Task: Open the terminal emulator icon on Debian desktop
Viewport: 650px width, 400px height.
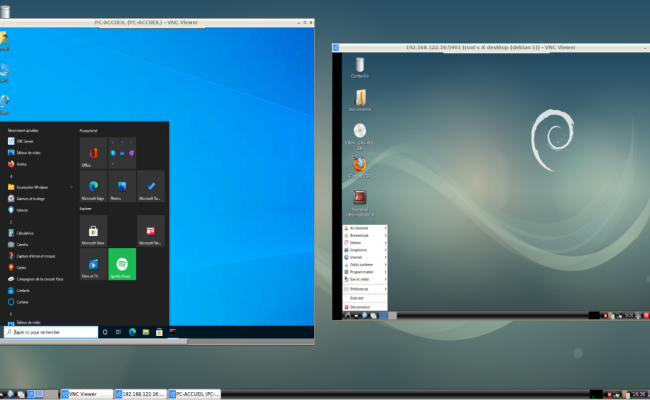Action: coord(360,198)
